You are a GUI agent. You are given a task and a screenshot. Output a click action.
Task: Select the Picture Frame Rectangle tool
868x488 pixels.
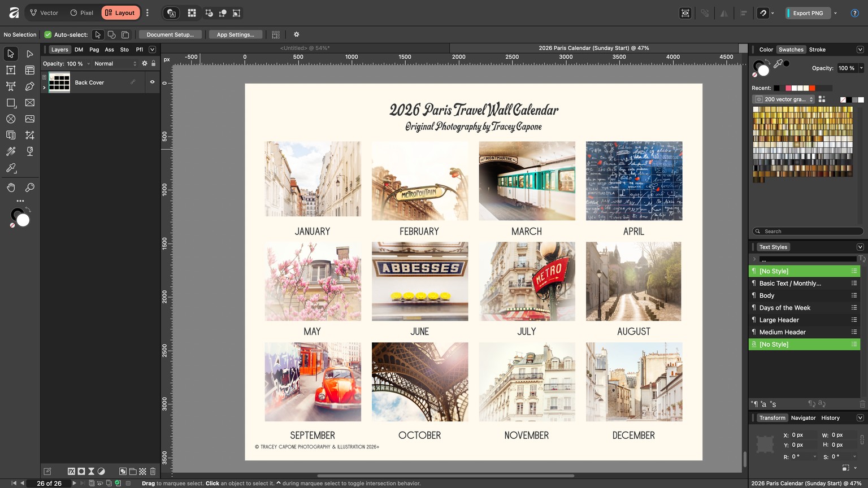(30, 103)
